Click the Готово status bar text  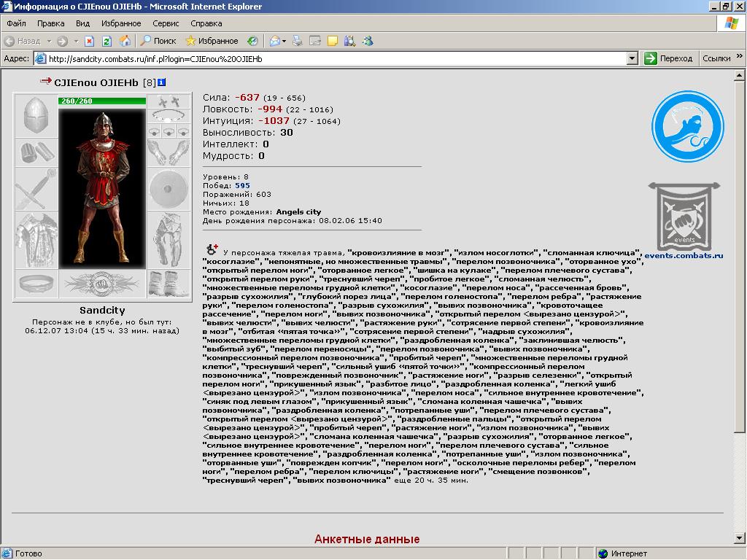(x=28, y=553)
